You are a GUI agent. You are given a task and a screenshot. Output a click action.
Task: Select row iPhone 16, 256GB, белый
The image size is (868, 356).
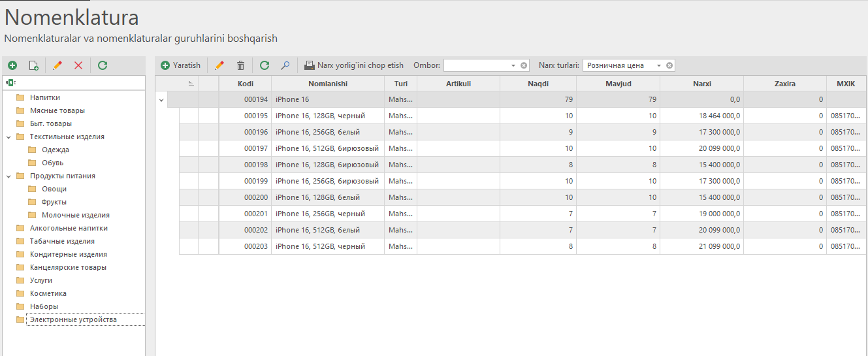click(523, 132)
